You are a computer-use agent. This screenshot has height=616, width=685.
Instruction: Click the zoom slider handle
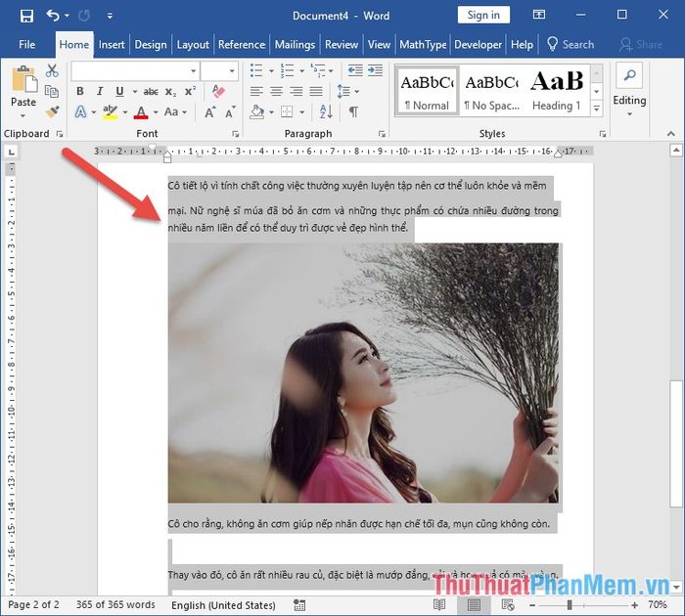point(570,605)
